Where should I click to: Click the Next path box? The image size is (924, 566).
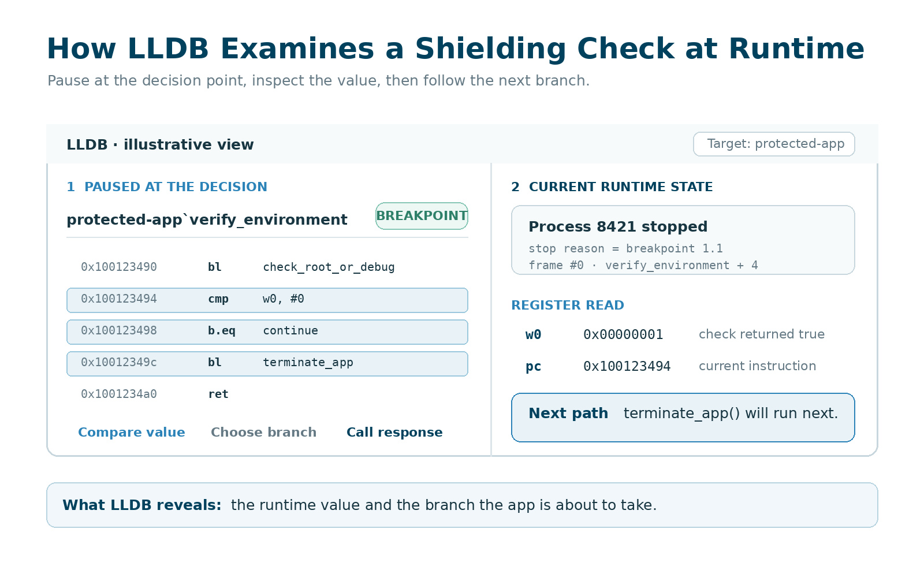(x=683, y=418)
